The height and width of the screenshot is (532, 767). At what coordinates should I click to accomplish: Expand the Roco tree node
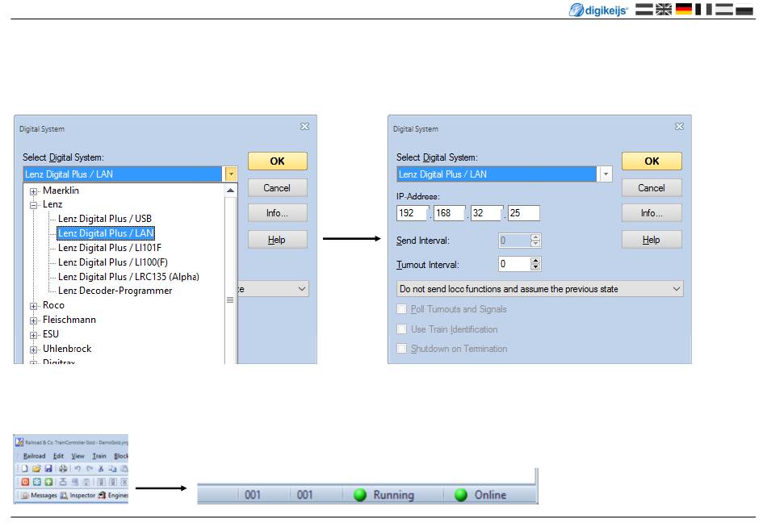33,306
